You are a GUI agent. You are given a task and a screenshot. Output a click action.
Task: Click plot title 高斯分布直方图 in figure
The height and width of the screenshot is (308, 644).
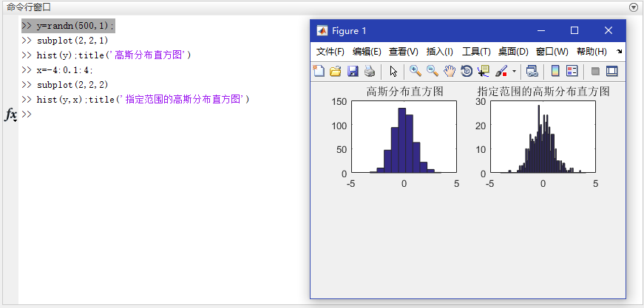click(x=405, y=92)
